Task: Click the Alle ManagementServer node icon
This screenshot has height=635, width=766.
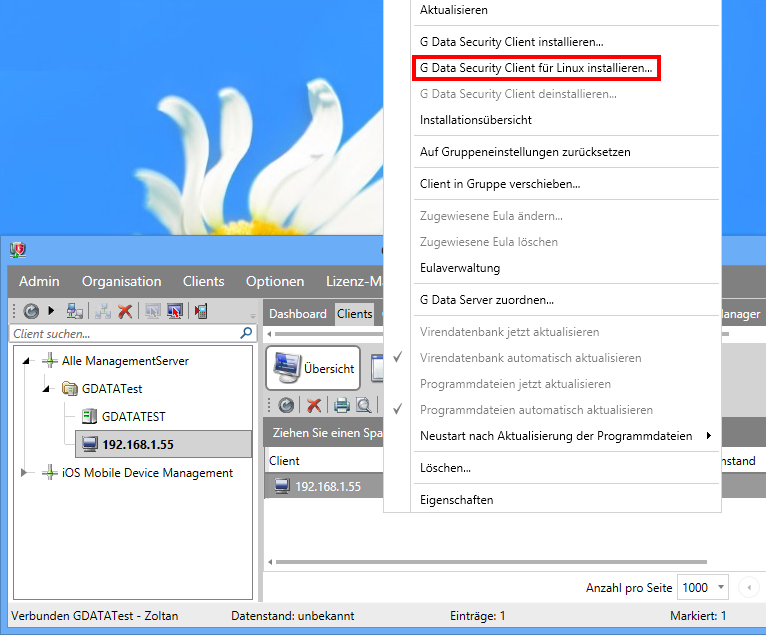Action: coord(50,361)
